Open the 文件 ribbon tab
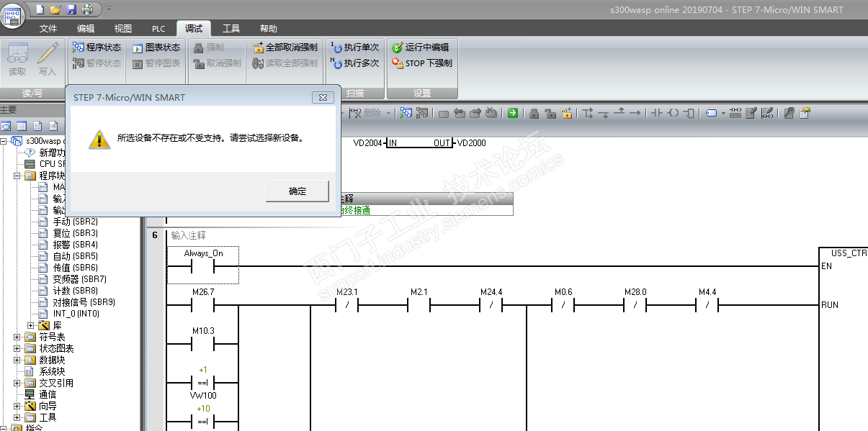868x431 pixels. click(x=48, y=29)
